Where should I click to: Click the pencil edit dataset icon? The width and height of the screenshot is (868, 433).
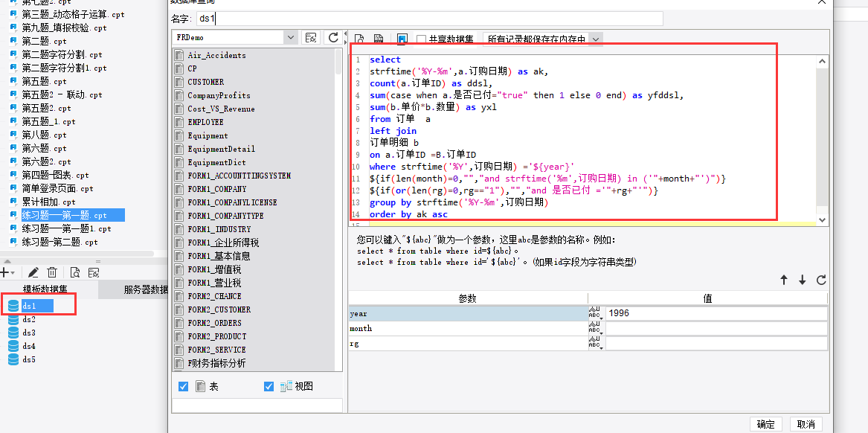[33, 273]
